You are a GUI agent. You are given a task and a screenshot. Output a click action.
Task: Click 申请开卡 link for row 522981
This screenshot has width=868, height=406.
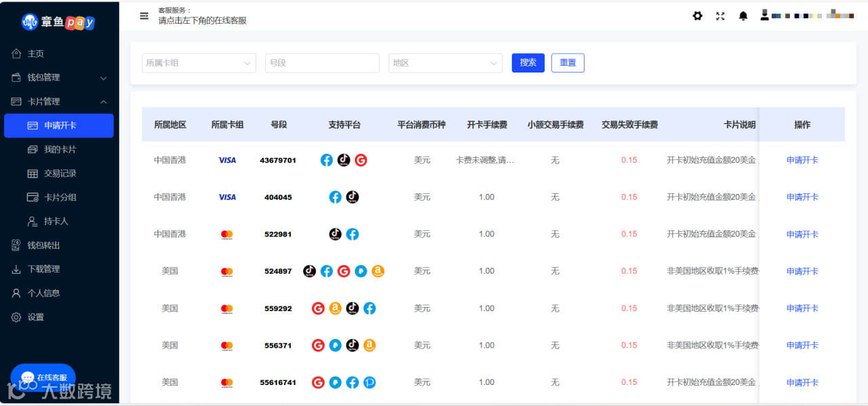[802, 235]
